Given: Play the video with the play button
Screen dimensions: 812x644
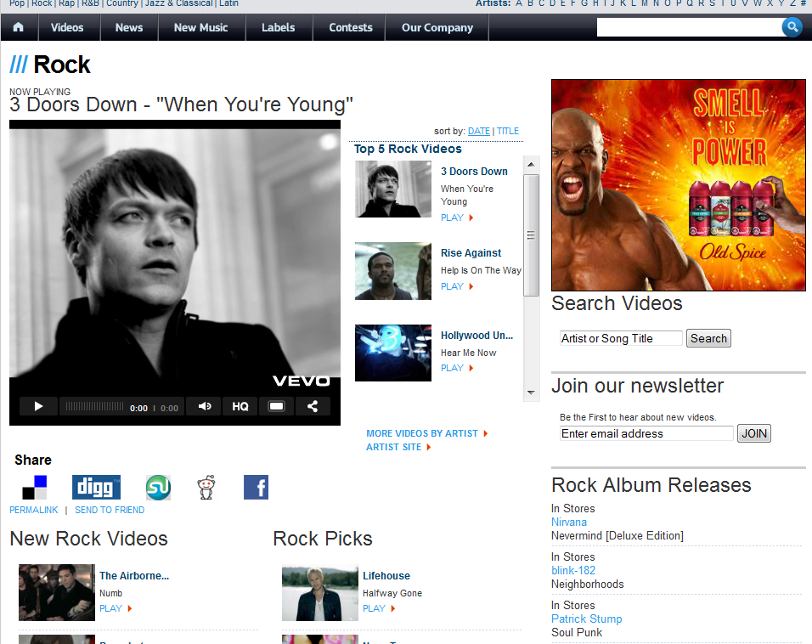Looking at the screenshot, I should [38, 406].
